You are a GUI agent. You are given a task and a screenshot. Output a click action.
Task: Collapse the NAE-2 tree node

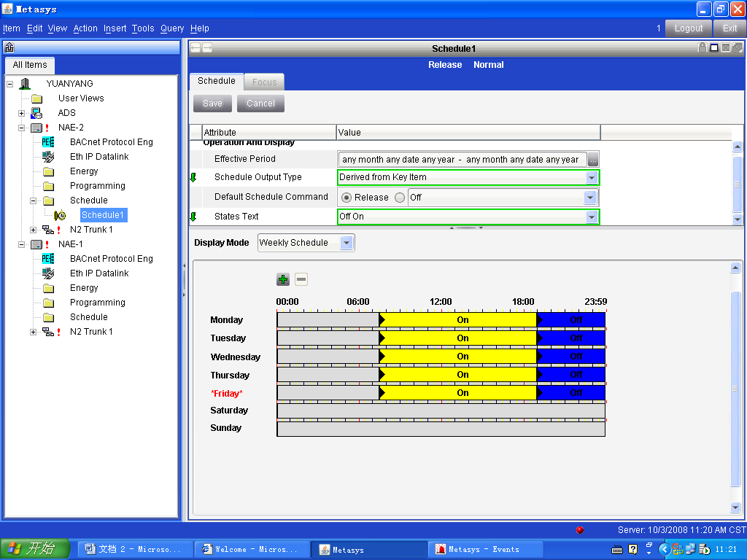click(x=22, y=128)
